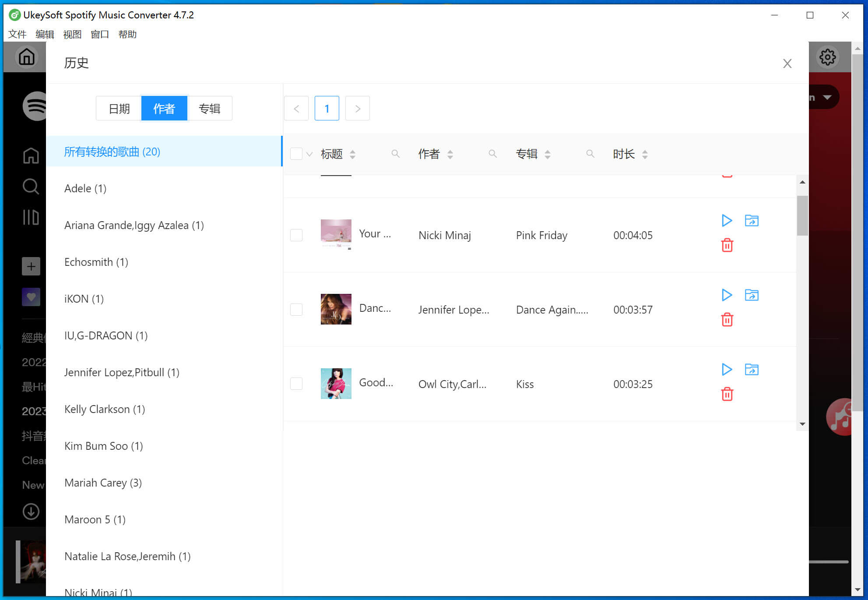Viewport: 868px width, 600px height.
Task: Expand the selection dropdown beside header checkbox
Action: (x=309, y=154)
